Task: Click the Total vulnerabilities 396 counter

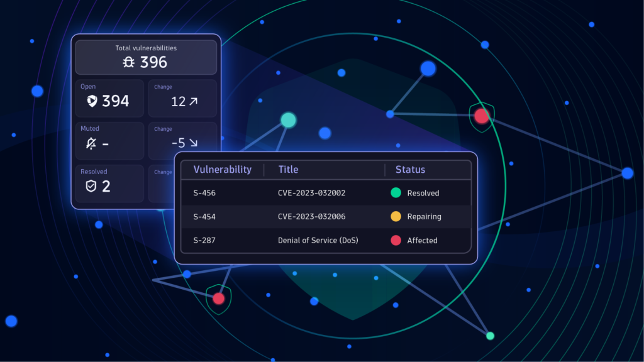Action: [146, 57]
